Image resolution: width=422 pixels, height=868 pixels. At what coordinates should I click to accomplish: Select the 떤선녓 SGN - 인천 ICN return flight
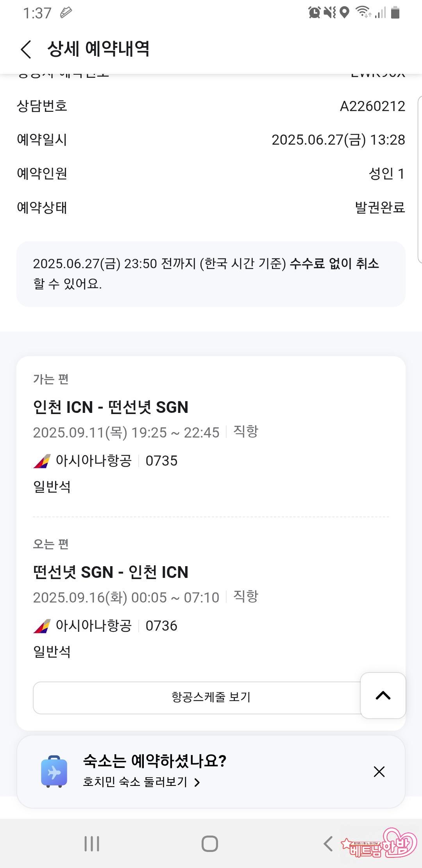coord(111,572)
